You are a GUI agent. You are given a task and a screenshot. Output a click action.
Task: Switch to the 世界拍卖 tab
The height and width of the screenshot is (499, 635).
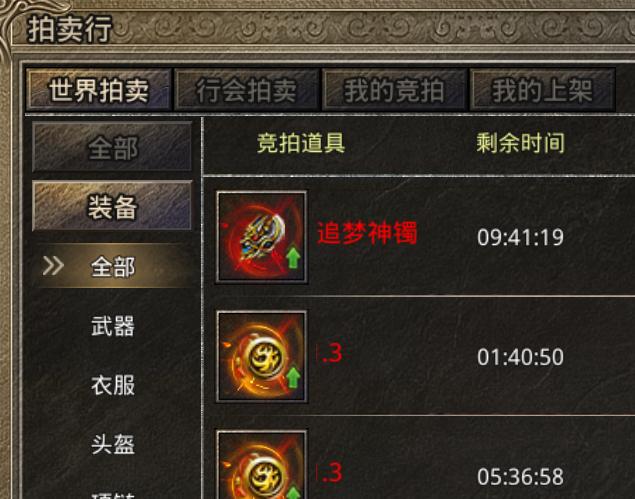[x=98, y=90]
